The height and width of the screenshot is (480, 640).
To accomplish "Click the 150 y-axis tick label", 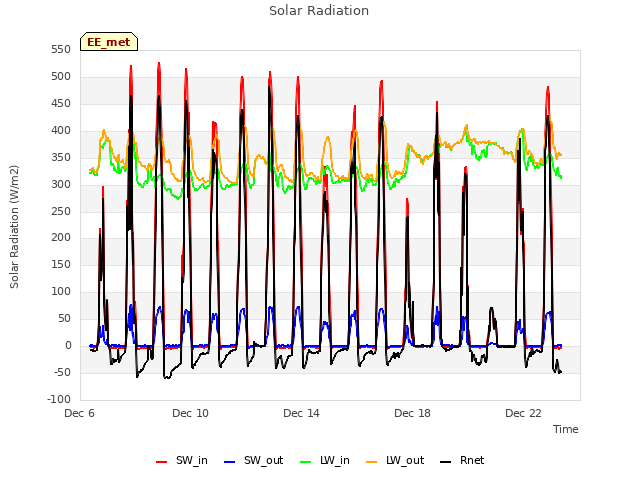I will pyautogui.click(x=61, y=265).
